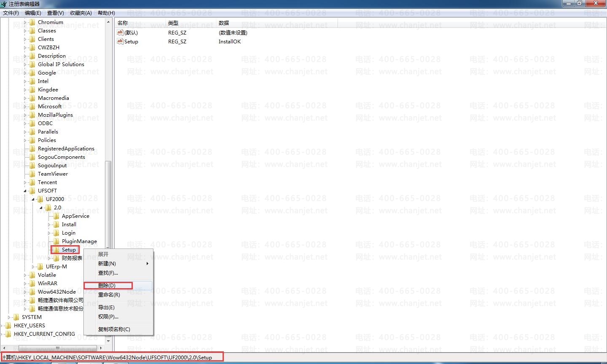The image size is (607, 364).
Task: Expand the Tencent tree node
Action: point(25,182)
